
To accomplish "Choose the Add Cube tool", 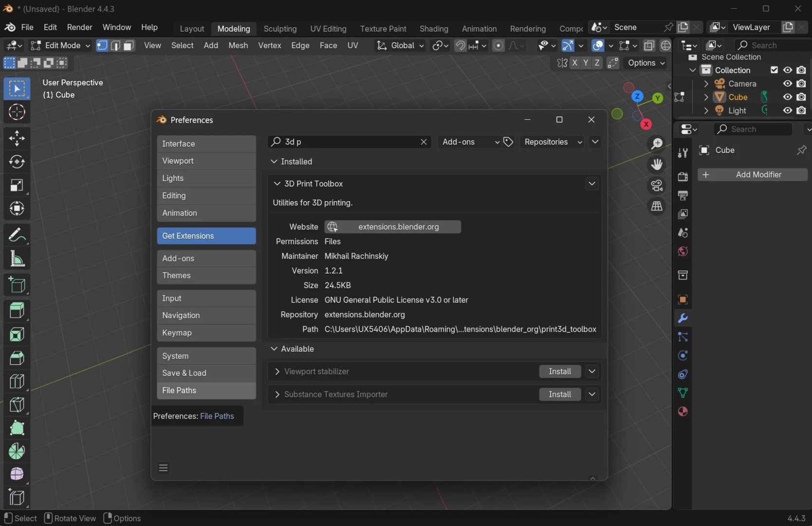I will click(x=17, y=285).
